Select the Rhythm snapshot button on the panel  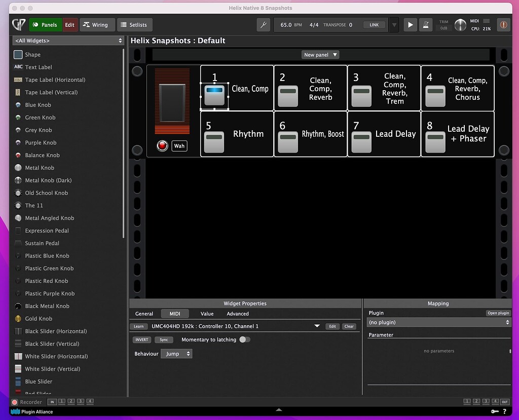237,134
